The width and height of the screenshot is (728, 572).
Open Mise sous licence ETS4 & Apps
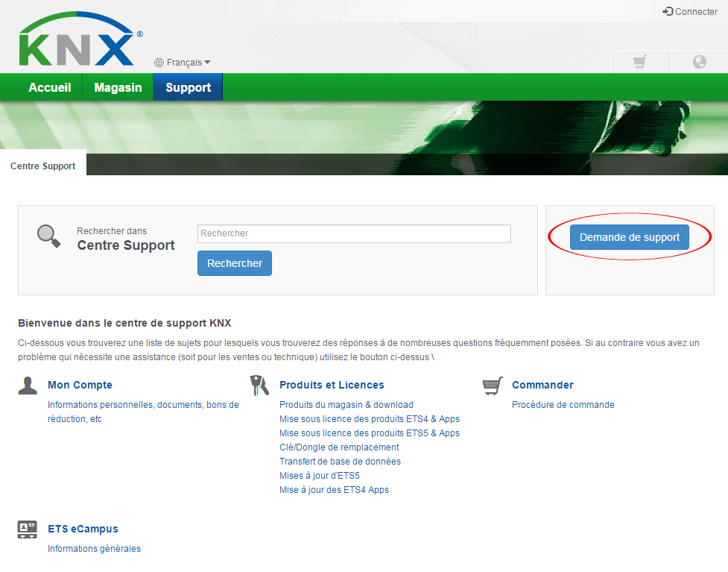click(370, 419)
